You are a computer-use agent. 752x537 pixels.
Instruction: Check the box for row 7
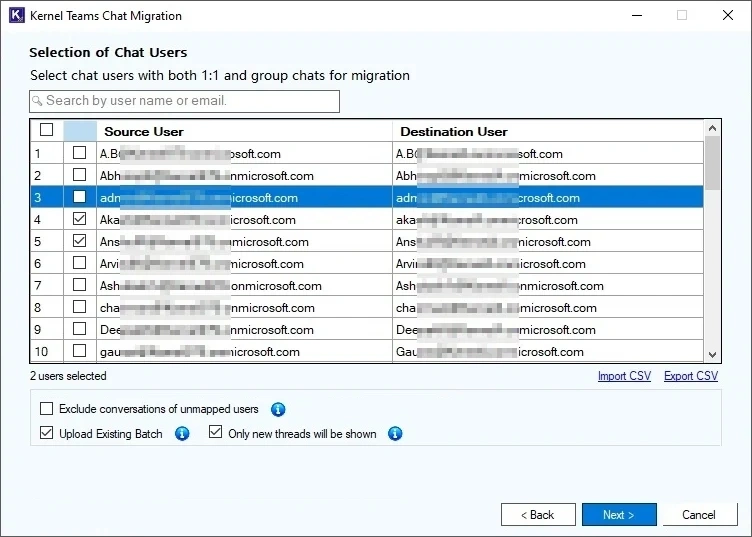pos(80,285)
